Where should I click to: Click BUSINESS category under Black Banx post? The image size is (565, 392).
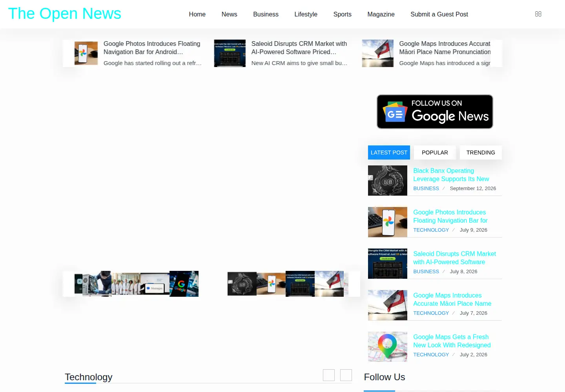click(426, 189)
